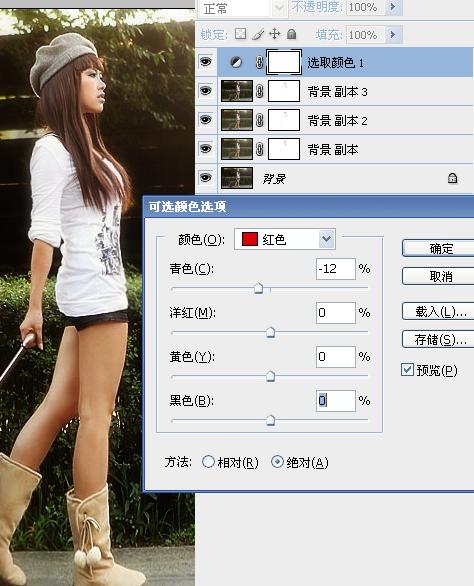Select the 相对(R) method radio button
Viewport: 474px width, 586px height.
coord(208,462)
